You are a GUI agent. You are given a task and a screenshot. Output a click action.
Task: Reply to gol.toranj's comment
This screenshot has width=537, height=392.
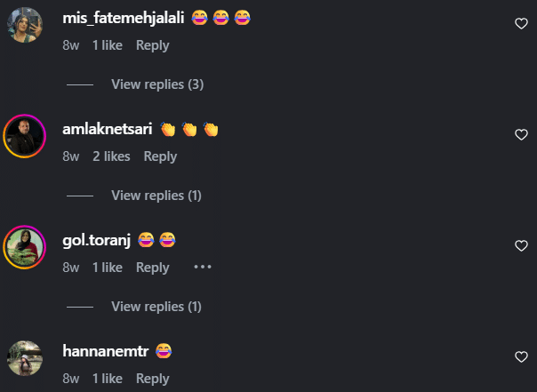153,268
